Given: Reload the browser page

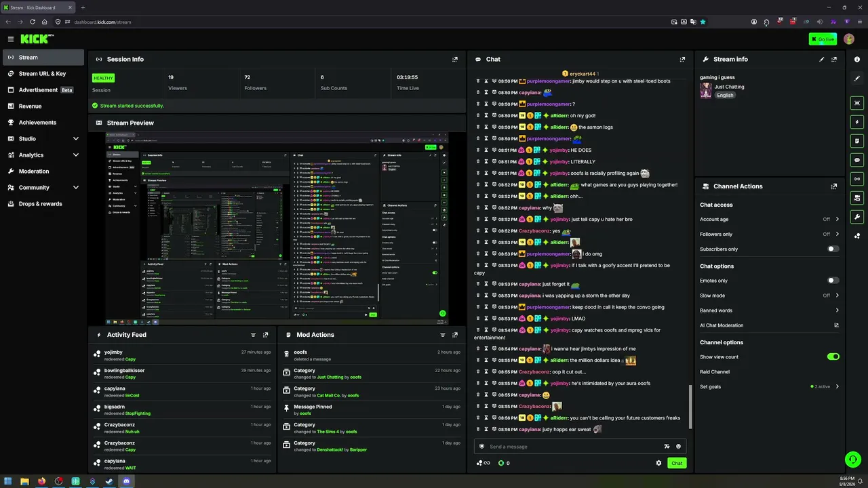Looking at the screenshot, I should pyautogui.click(x=32, y=22).
